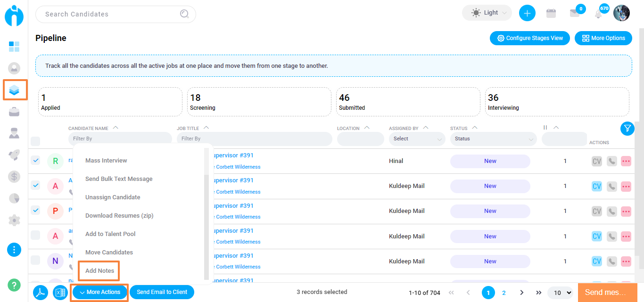The height and width of the screenshot is (302, 644).
Task: Check the checkbox for candidate N row
Action: tap(35, 260)
